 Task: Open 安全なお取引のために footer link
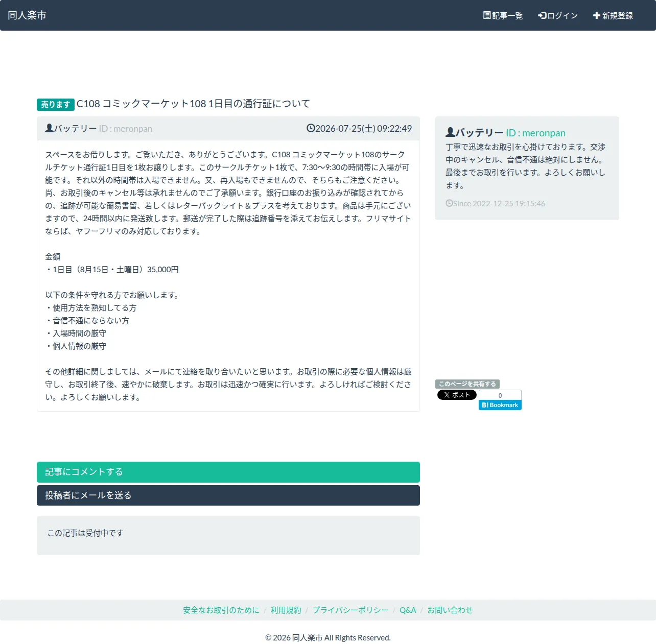221,610
